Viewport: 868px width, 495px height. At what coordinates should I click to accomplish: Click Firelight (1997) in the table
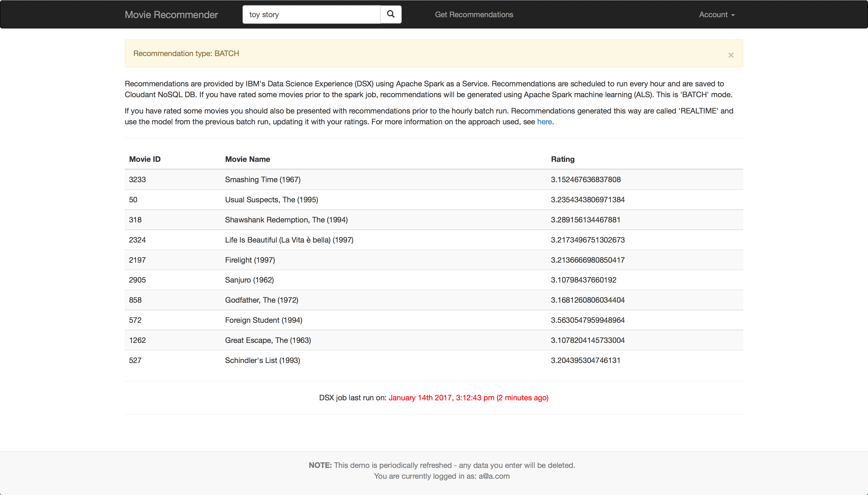tap(250, 260)
